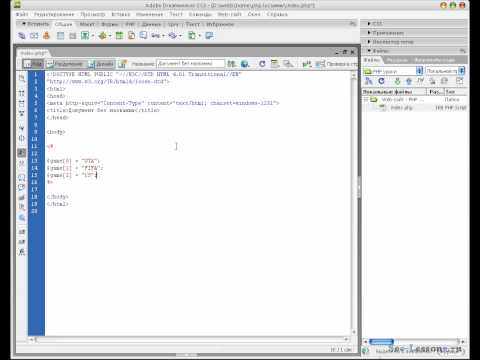Outdent Code icon in coding toolbar
The image size is (480, 360).
pos(22,242)
